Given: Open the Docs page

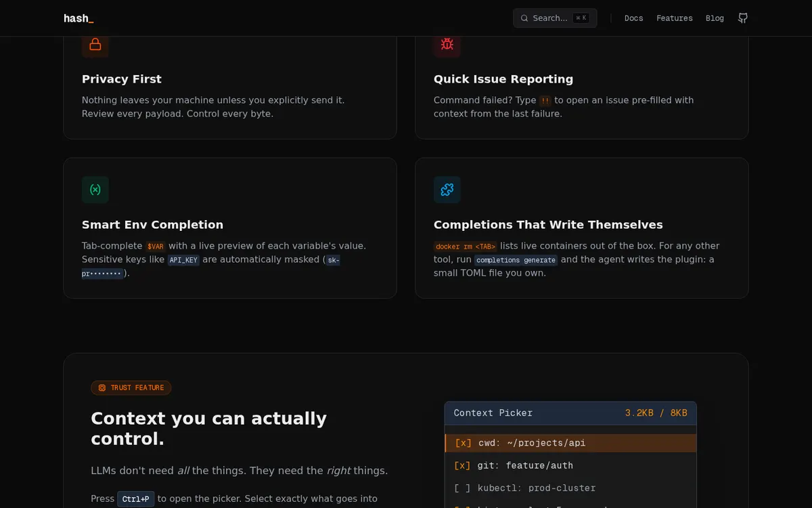Looking at the screenshot, I should click(x=633, y=18).
